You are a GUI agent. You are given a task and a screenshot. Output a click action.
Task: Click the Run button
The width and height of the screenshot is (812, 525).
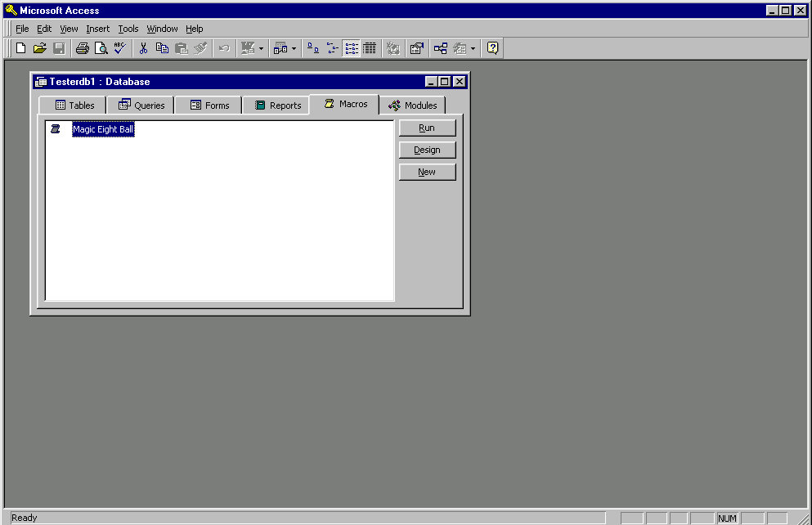tap(427, 128)
